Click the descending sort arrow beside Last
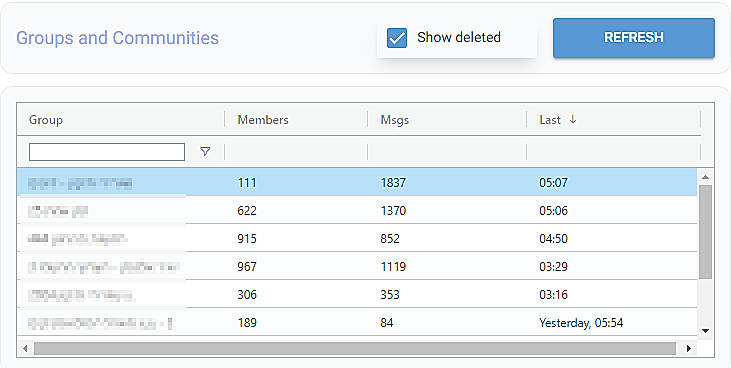 tap(572, 119)
